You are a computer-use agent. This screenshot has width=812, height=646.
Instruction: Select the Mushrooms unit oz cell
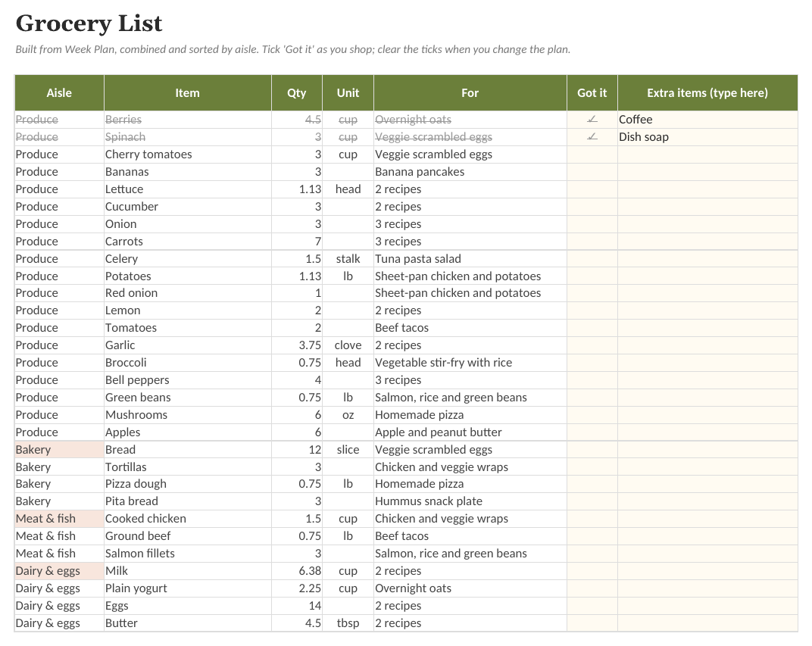348,414
